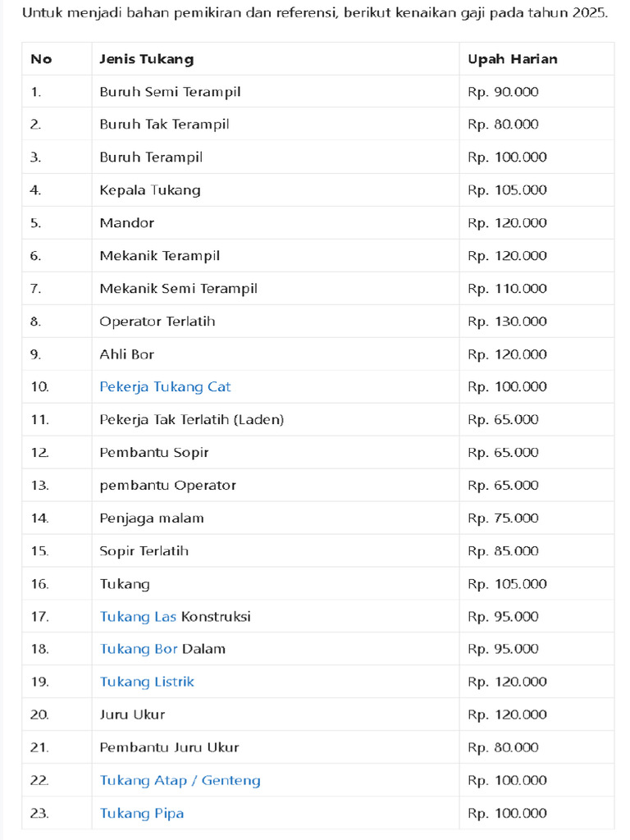Click the Mandor job entry
630x840 pixels.
point(127,223)
